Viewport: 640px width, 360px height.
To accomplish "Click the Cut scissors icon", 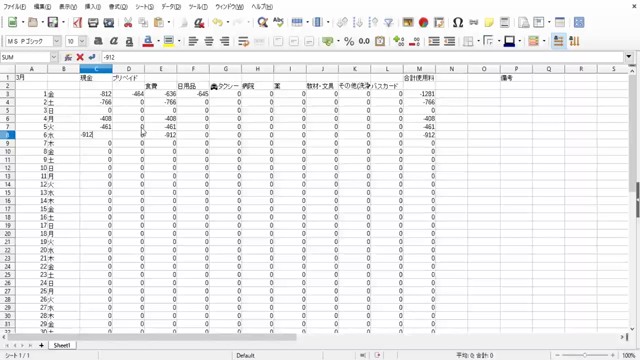I will pos(128,22).
